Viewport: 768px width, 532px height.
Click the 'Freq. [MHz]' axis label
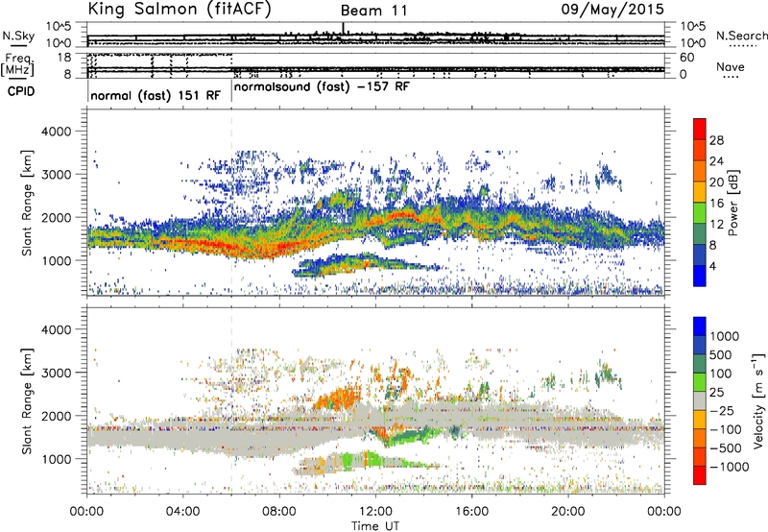click(17, 65)
